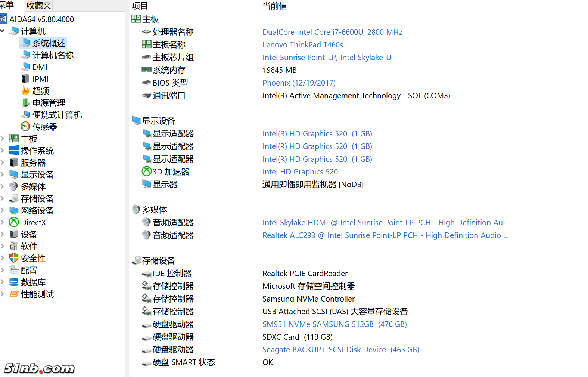Viewport: 588px width, 377px height.
Task: Click the sensor gauge icon beside 传感器
Action: click(x=25, y=127)
